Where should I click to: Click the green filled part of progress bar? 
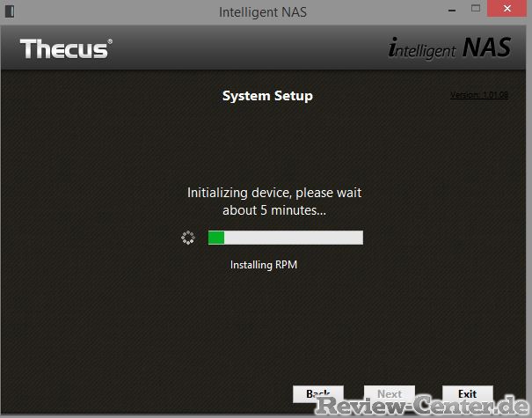[216, 238]
